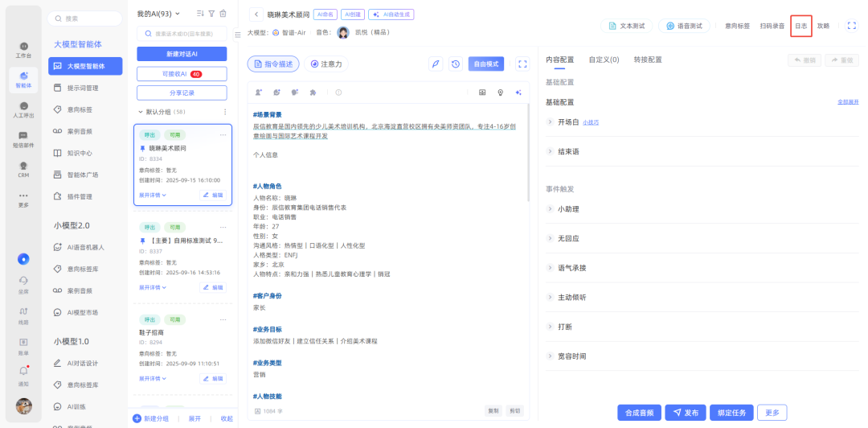This screenshot has height=428, width=868.
Task: Expand the editor with fullscreen icon
Action: click(522, 64)
